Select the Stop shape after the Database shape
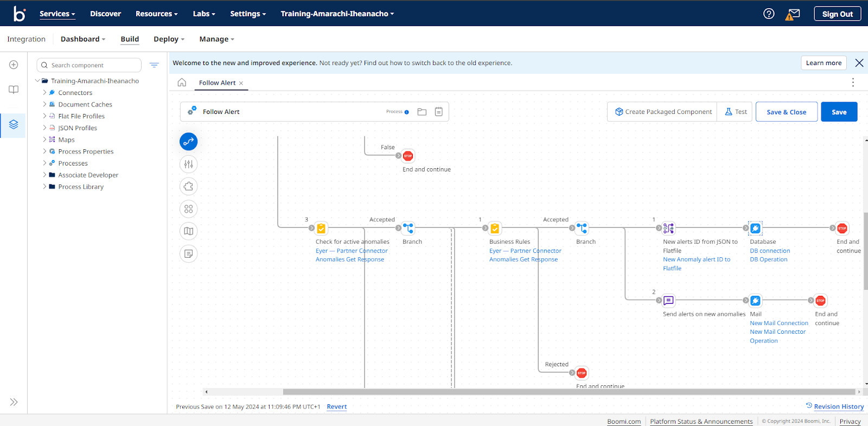Viewport: 868px width, 426px height. pos(842,228)
